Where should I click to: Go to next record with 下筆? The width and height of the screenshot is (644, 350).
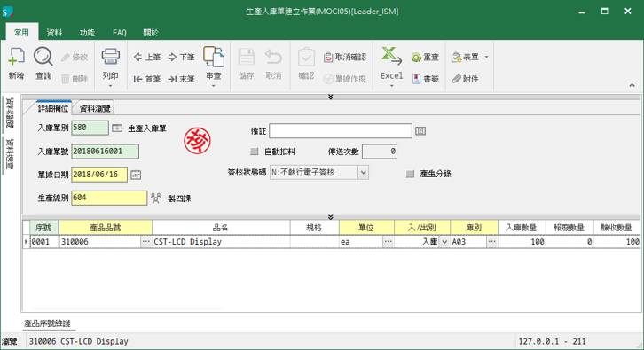[182, 57]
